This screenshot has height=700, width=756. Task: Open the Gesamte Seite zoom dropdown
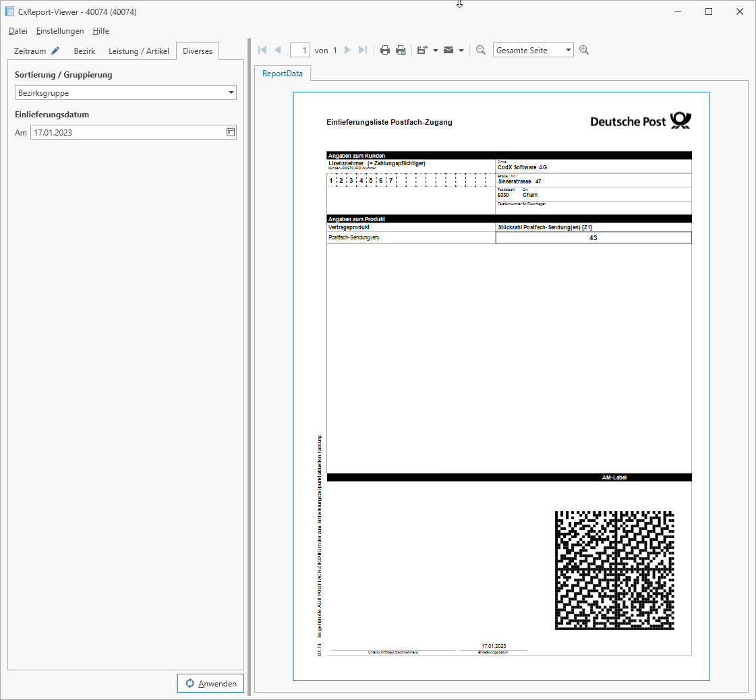click(x=533, y=50)
